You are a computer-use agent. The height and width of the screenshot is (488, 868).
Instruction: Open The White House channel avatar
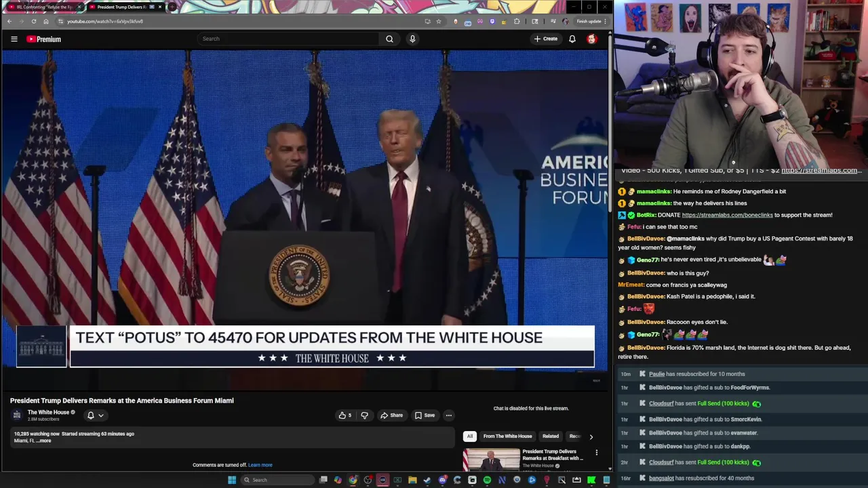click(17, 414)
